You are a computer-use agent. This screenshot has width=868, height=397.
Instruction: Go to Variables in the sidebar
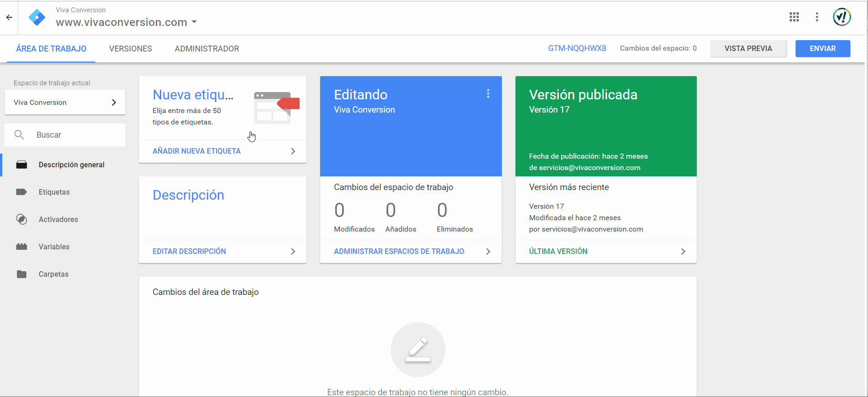pos(54,247)
